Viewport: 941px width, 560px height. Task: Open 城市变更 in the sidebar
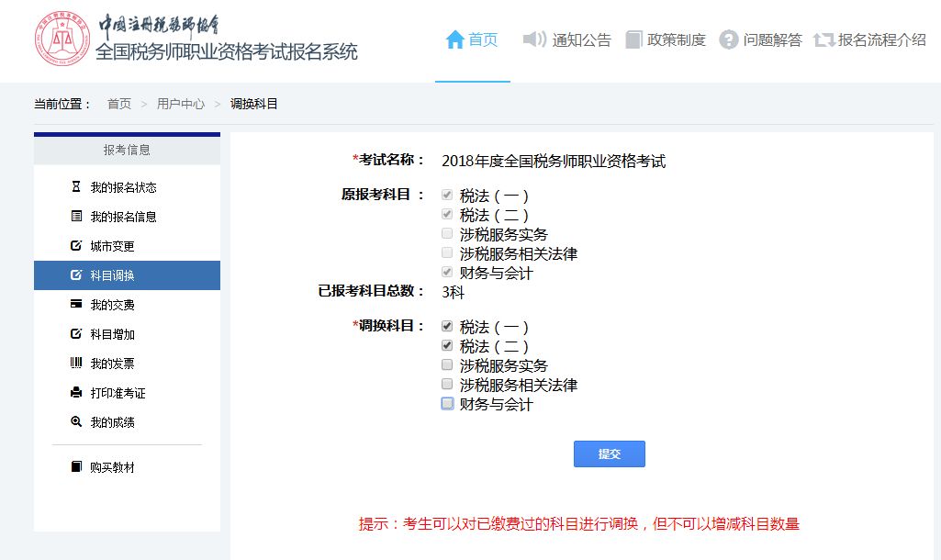pos(112,246)
